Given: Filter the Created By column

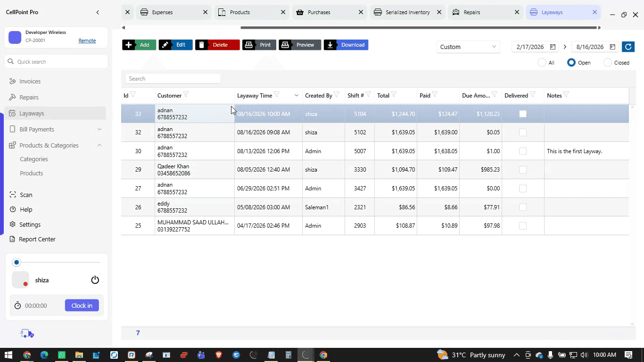Looking at the screenshot, I should tap(337, 95).
